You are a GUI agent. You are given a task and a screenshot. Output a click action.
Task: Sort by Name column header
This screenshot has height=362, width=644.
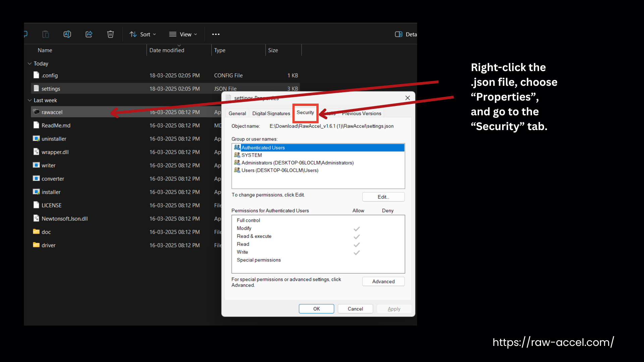[45, 50]
